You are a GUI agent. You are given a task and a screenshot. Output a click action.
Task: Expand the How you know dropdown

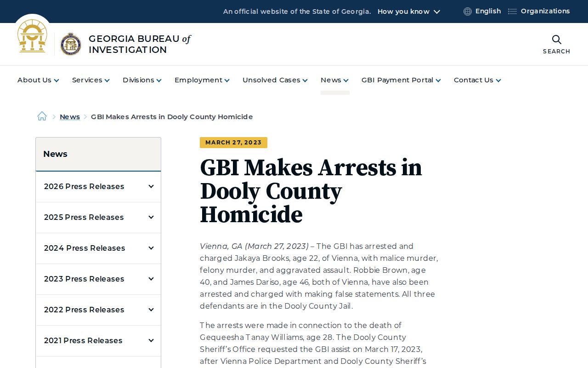[409, 11]
